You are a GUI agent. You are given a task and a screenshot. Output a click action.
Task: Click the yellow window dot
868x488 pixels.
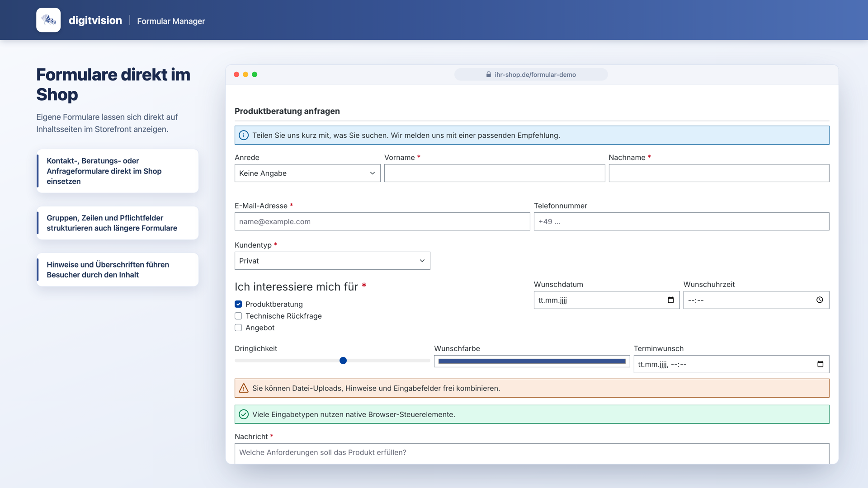pyautogui.click(x=245, y=75)
